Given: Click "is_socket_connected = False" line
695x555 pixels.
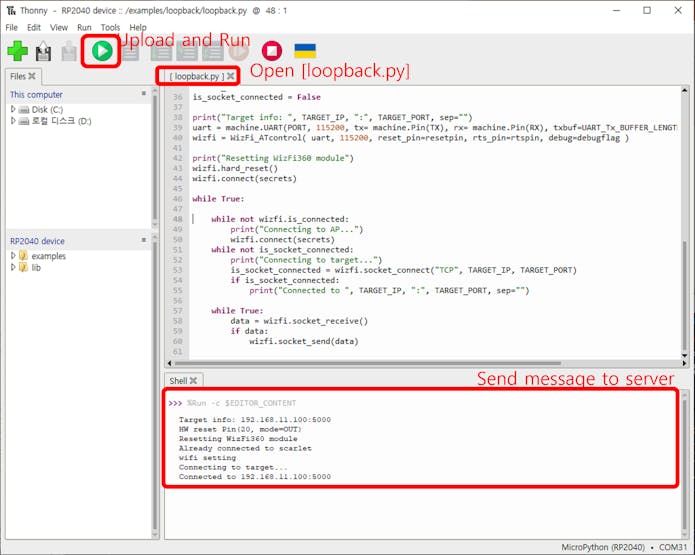Looking at the screenshot, I should pos(256,97).
